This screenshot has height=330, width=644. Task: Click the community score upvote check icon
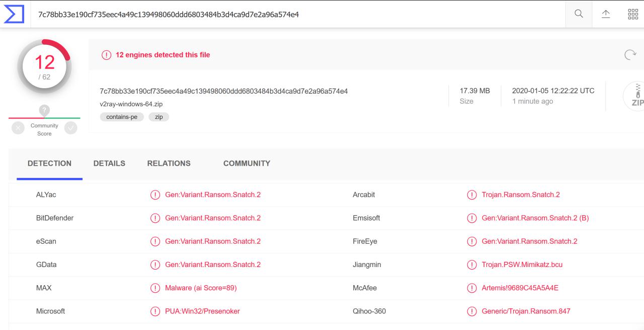click(71, 128)
